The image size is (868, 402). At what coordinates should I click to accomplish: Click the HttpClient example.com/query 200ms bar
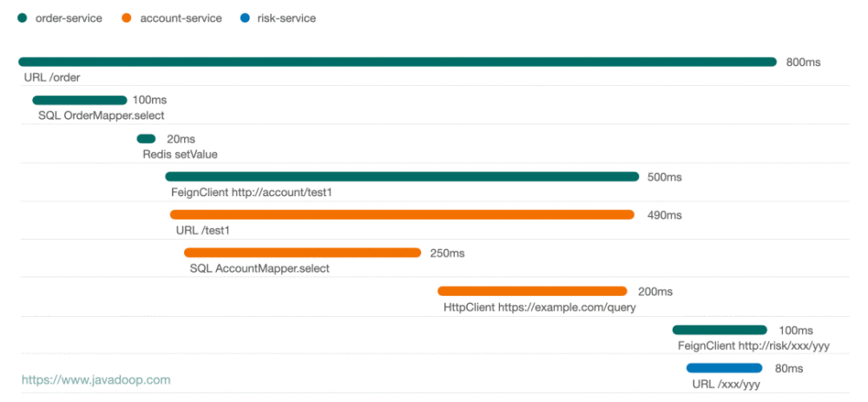point(532,291)
